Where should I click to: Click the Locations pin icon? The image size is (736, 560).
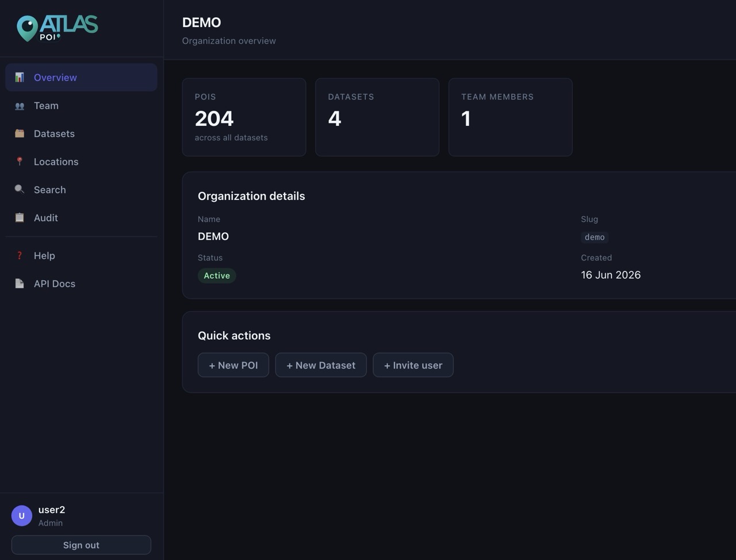[20, 162]
